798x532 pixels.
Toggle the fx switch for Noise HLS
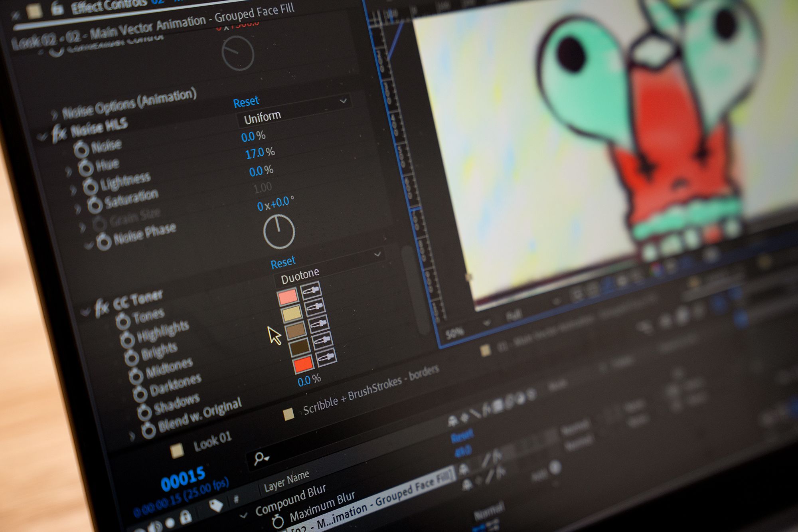click(x=59, y=134)
